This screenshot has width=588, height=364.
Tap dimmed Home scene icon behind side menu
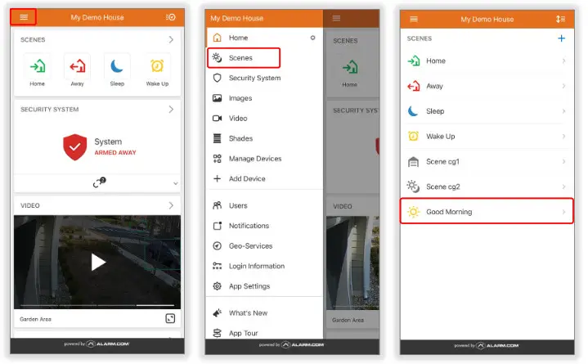tap(350, 68)
